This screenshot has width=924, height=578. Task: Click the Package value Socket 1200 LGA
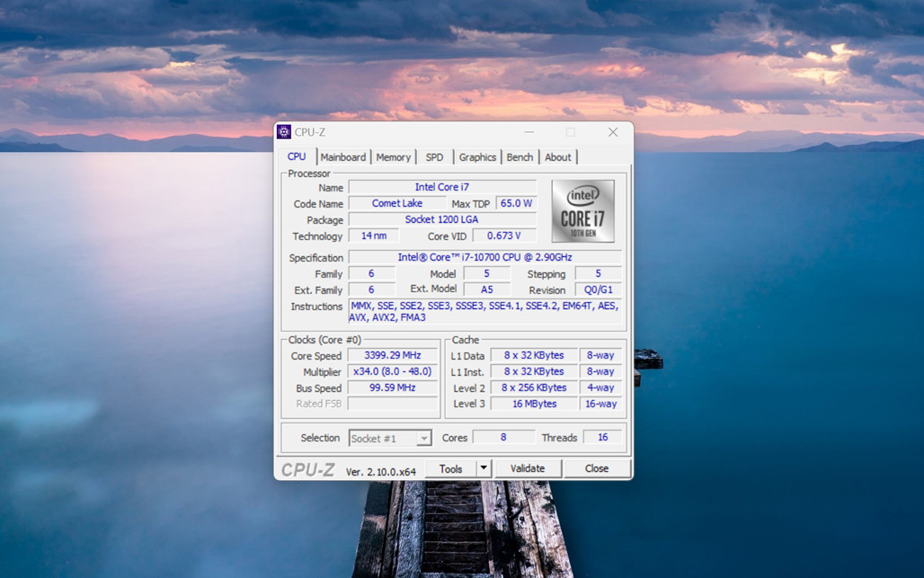[x=442, y=219]
